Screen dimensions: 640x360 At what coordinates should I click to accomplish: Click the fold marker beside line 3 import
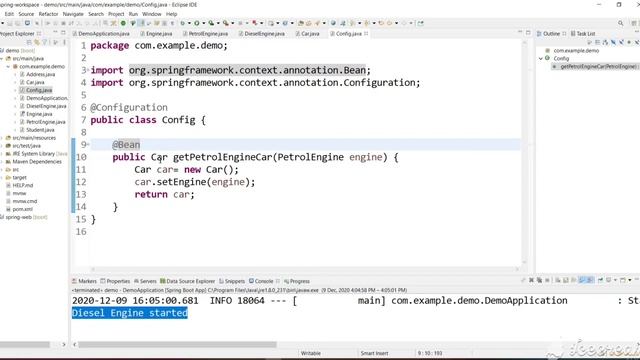(x=88, y=70)
